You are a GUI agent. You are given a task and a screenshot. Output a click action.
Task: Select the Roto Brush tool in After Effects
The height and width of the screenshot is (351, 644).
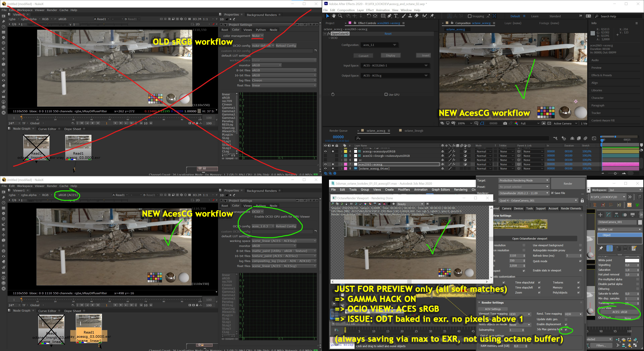(424, 16)
